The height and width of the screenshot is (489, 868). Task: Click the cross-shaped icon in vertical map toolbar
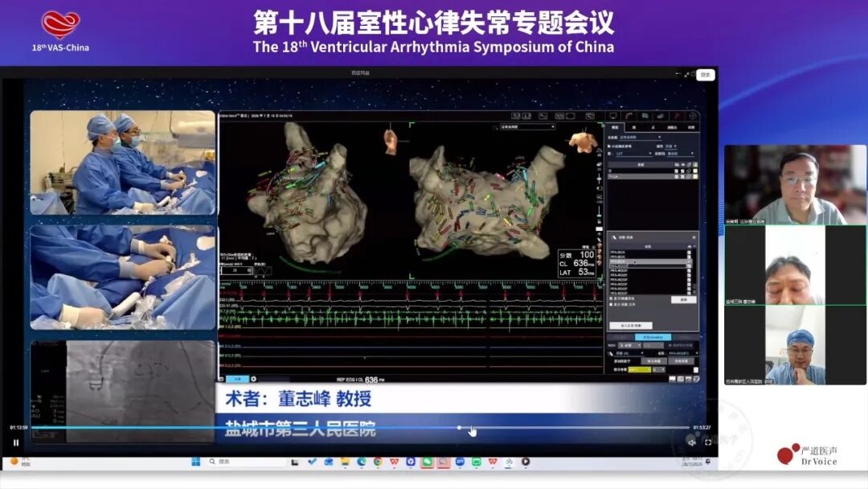(x=599, y=179)
